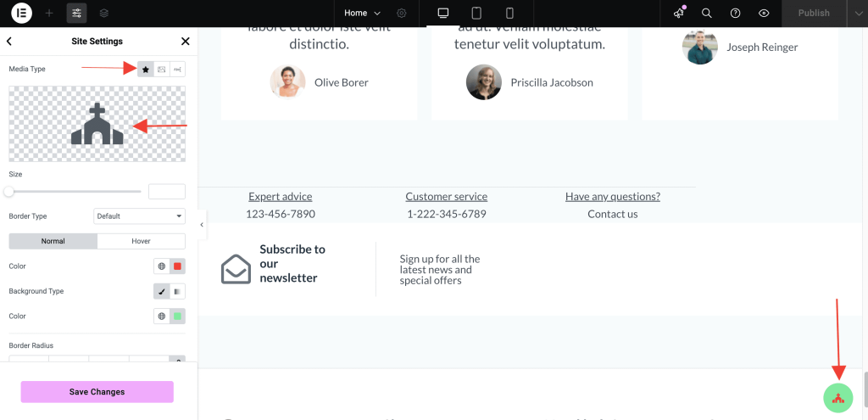This screenshot has width=868, height=420.
Task: Select the star icon media type
Action: pos(146,70)
